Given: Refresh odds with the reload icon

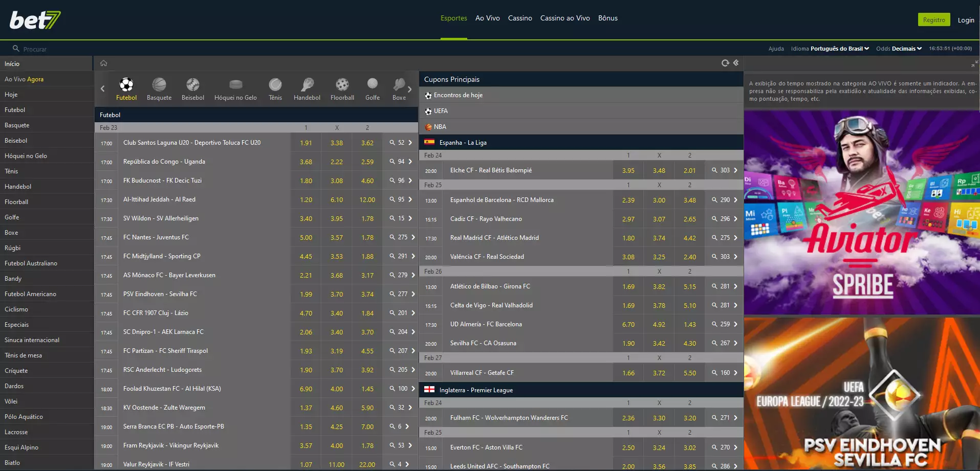Looking at the screenshot, I should [725, 63].
